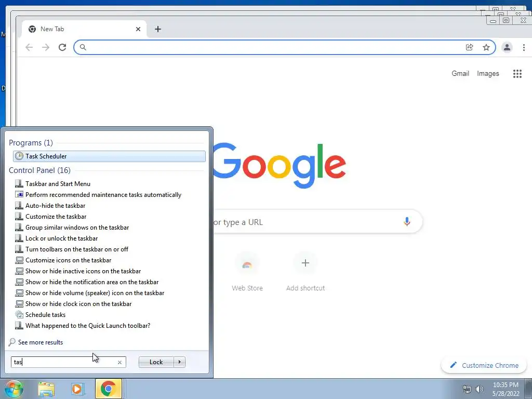Click the Control Panel (16) group header
Image resolution: width=532 pixels, height=399 pixels.
[x=39, y=170]
